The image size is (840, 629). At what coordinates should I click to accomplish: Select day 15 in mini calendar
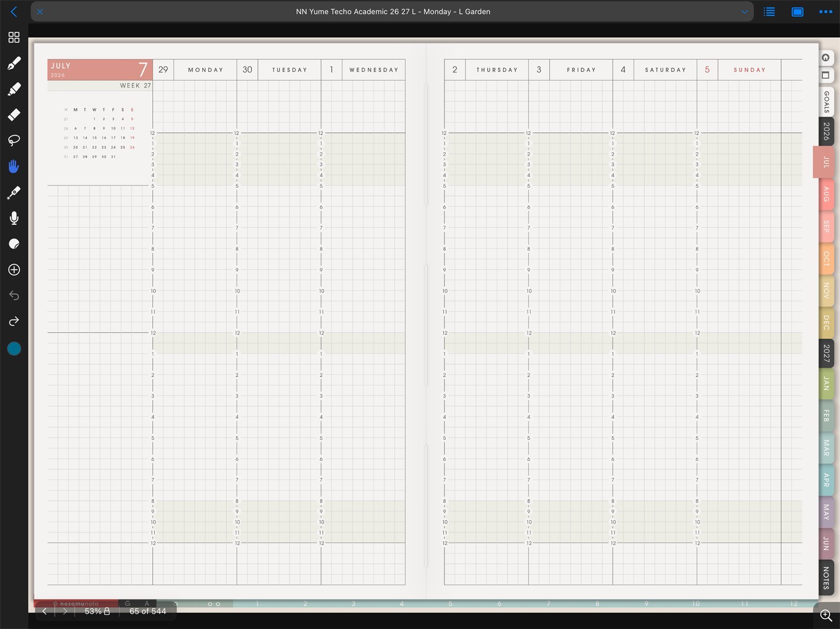[x=94, y=138]
